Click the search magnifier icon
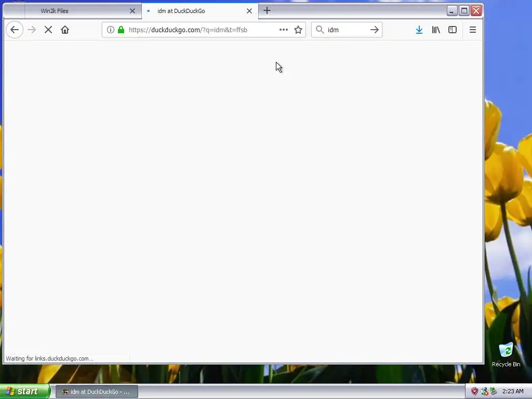This screenshot has height=399, width=532. point(320,30)
